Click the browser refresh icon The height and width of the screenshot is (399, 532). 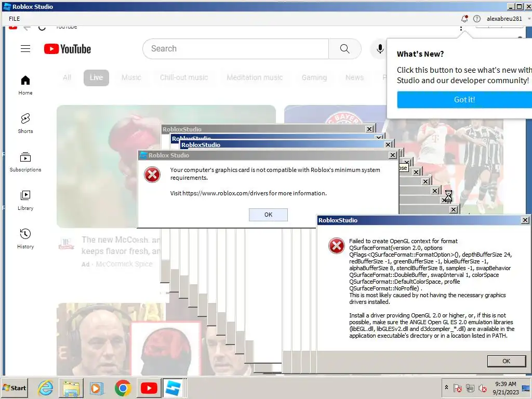pos(42,28)
